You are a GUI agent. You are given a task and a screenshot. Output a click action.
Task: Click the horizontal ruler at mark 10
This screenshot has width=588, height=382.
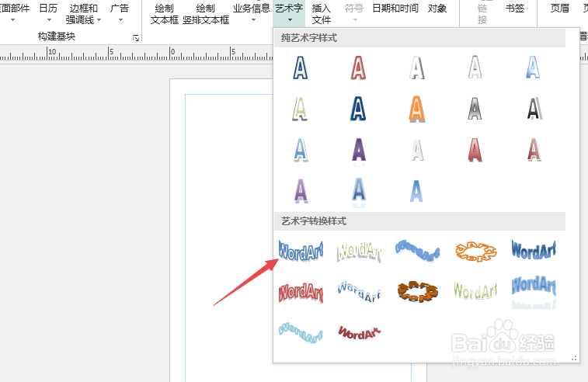tap(51, 53)
